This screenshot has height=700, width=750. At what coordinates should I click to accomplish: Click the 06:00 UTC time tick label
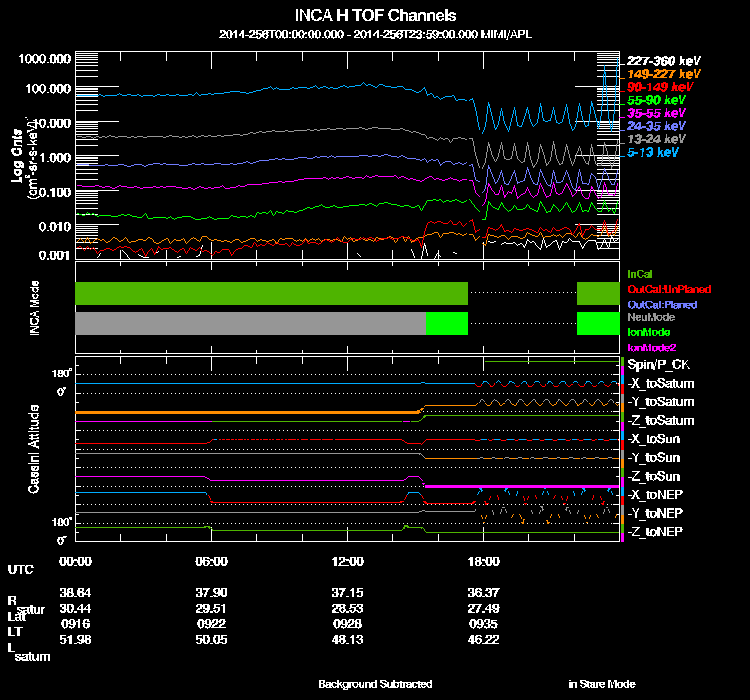click(x=211, y=561)
